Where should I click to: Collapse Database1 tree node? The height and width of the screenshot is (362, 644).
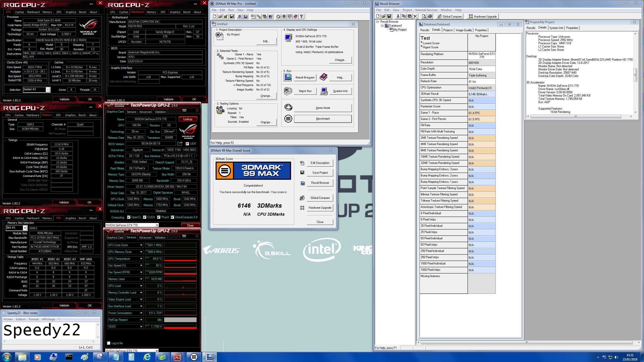pyautogui.click(x=382, y=26)
